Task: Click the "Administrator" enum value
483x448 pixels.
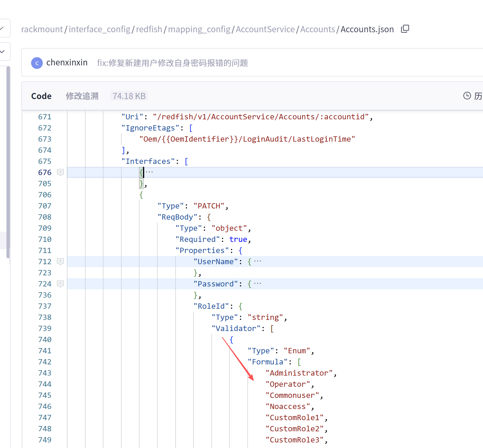Action: pos(299,373)
